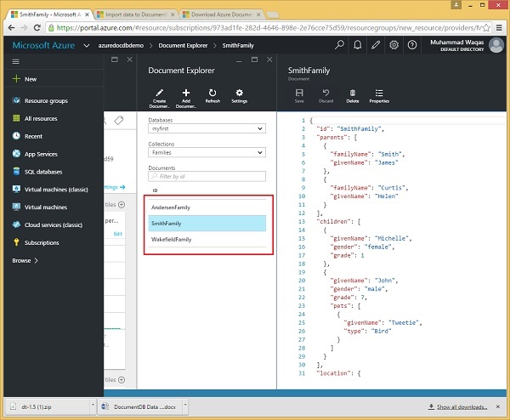
Task: Open SQL databases in sidebar
Action: pyautogui.click(x=43, y=172)
